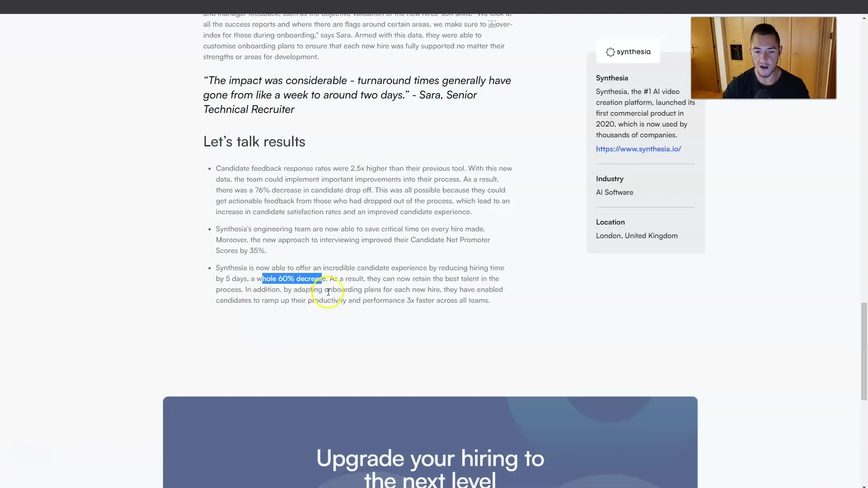Click the Synthesia logo icon
The image size is (868, 488).
[610, 51]
